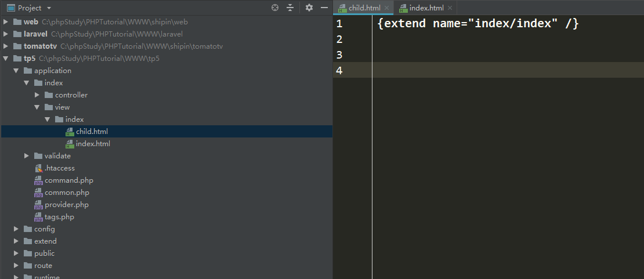This screenshot has height=279, width=644.
Task: Open the Project panel settings gear
Action: coord(309,8)
